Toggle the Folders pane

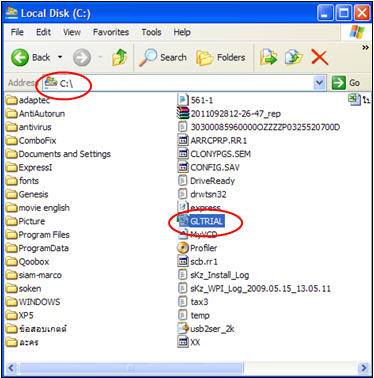click(221, 57)
